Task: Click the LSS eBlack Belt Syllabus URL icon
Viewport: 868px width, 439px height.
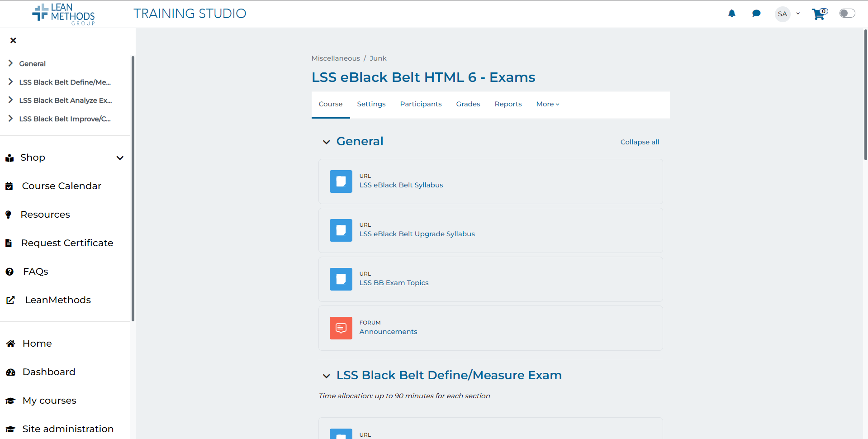Action: 341,181
